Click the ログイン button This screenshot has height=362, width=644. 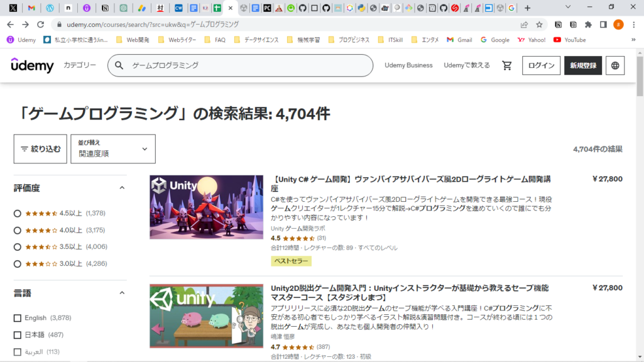point(541,65)
